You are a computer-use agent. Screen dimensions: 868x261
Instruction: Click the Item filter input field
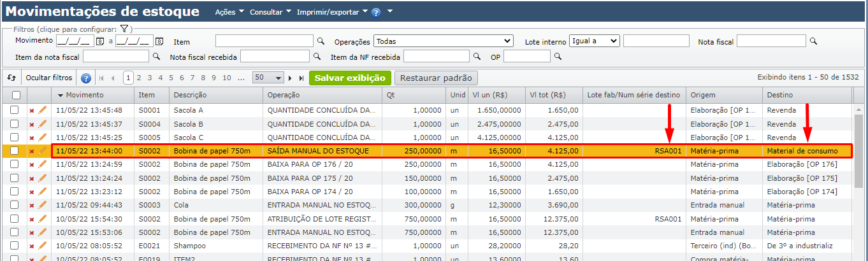264,41
